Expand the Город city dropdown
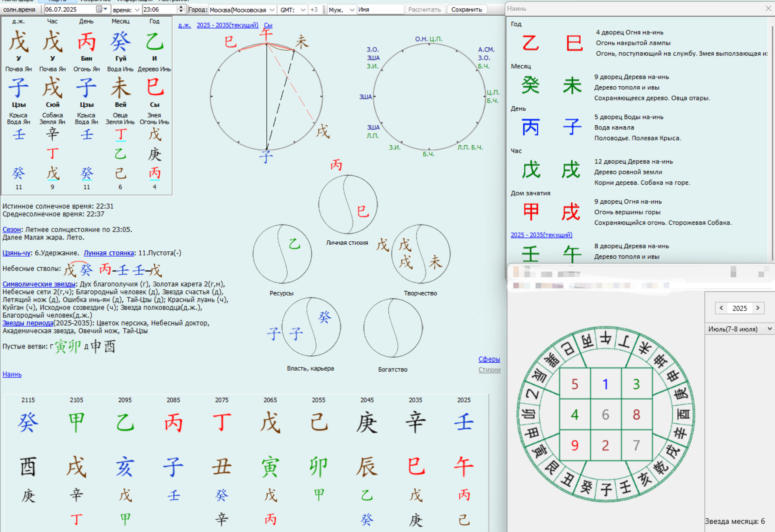This screenshot has height=532, width=775. click(x=272, y=10)
